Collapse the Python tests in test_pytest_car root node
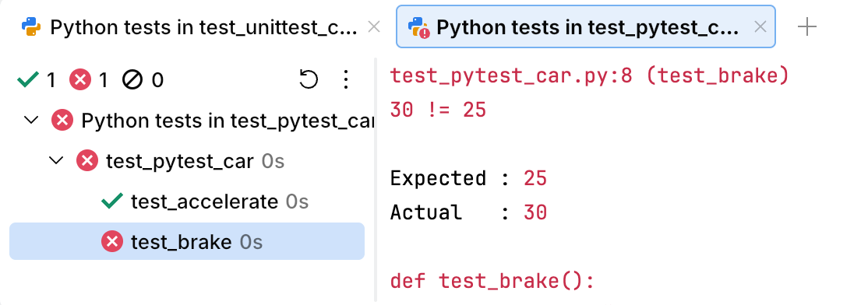This screenshot has width=868, height=305. 32,120
